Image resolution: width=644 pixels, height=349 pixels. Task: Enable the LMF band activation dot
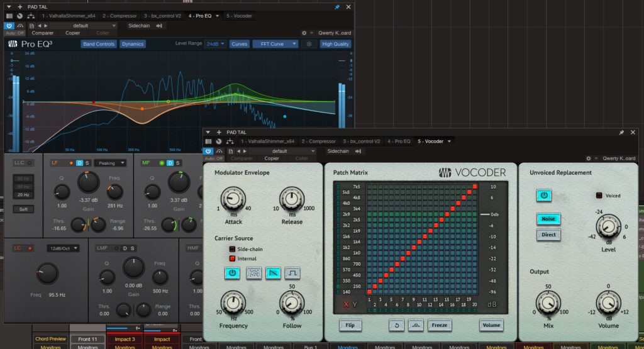(x=116, y=248)
